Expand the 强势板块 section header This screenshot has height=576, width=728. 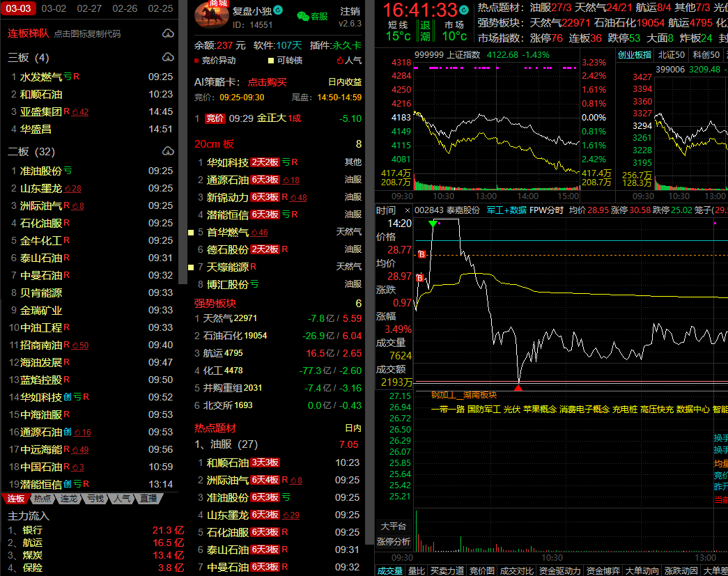pos(215,303)
